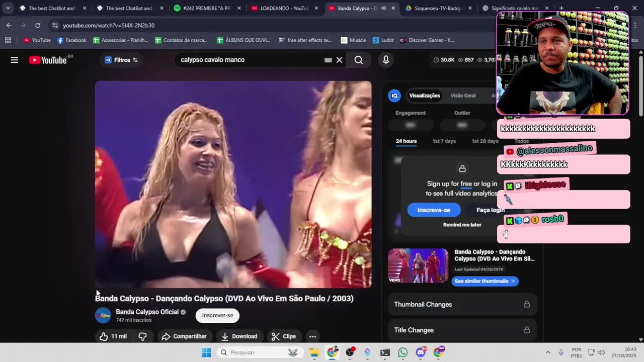Viewport: 644px width, 362px height.
Task: Open site information icon in address bar
Action: coord(54,25)
